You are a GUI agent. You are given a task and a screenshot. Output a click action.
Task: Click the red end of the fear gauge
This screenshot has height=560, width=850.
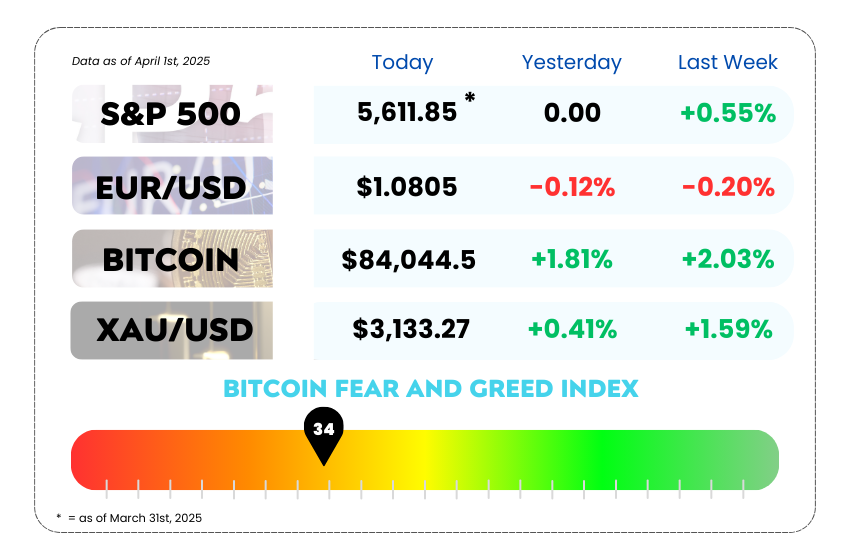[89, 460]
